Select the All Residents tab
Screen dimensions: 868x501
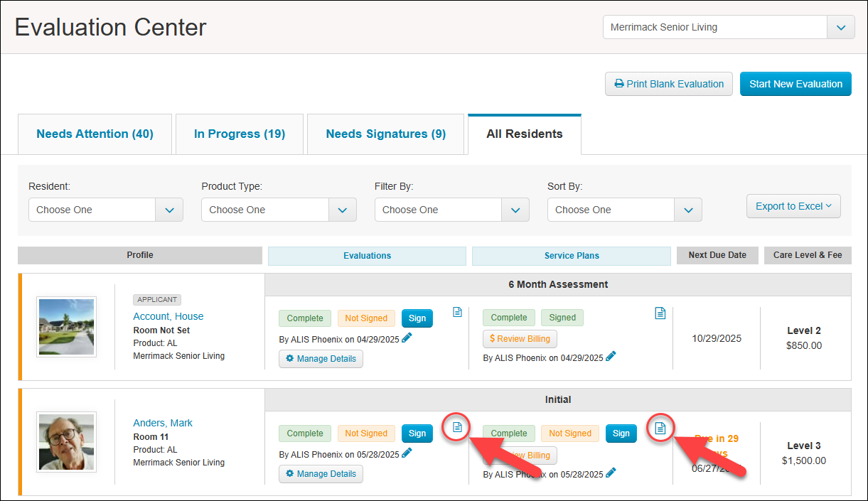point(525,134)
